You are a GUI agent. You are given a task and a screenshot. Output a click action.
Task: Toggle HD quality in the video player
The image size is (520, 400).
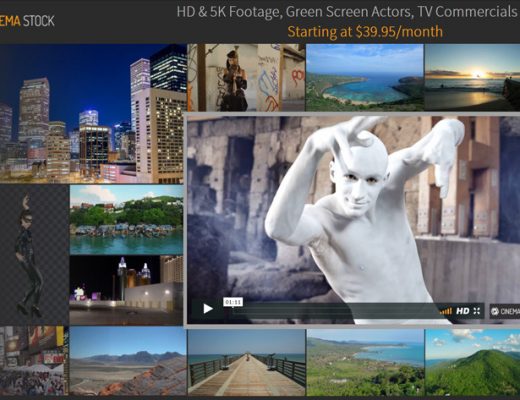pos(462,311)
